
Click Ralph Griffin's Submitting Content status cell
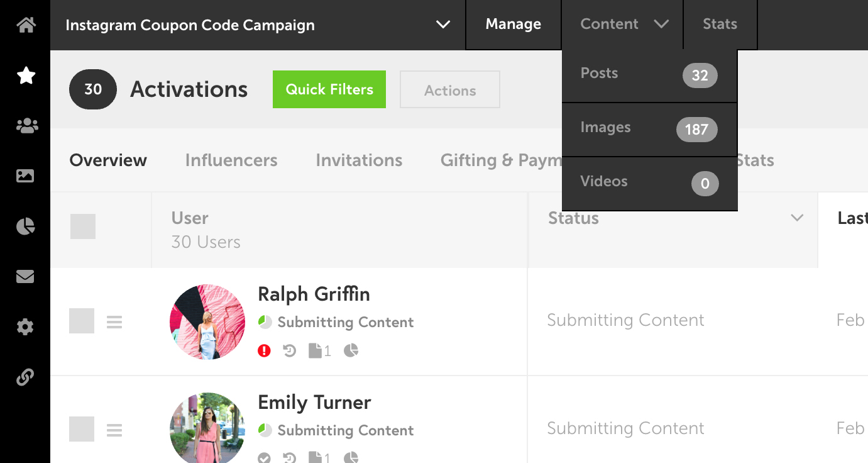pyautogui.click(x=625, y=320)
